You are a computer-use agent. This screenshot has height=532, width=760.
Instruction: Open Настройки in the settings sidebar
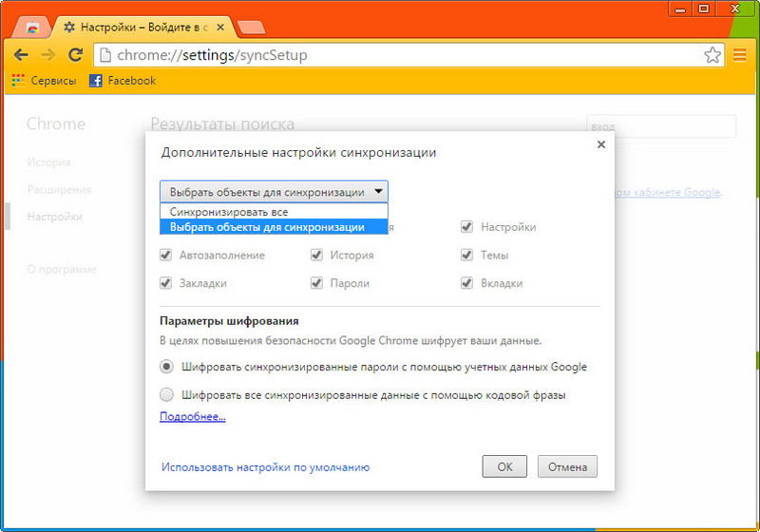pyautogui.click(x=55, y=217)
